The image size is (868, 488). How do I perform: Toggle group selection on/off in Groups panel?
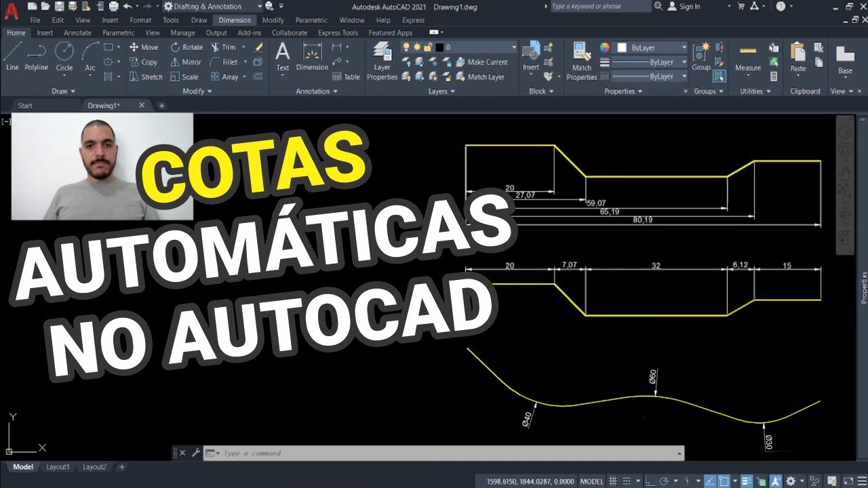tap(719, 77)
